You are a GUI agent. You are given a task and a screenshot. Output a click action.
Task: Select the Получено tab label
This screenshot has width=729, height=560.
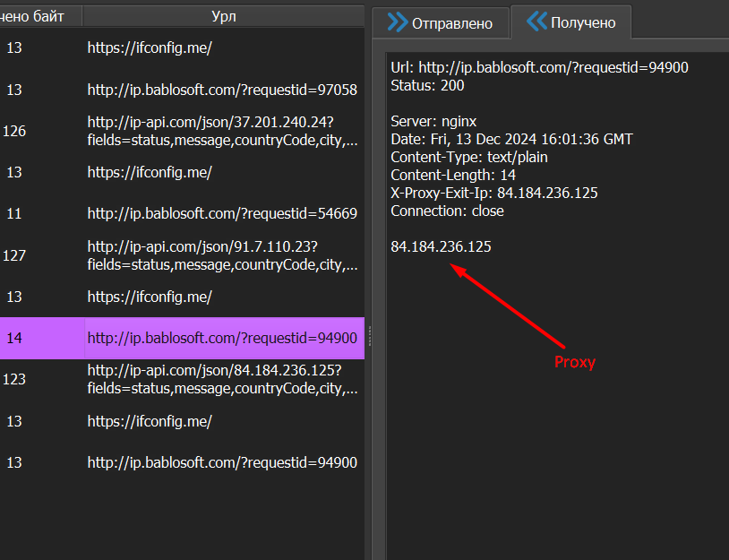point(583,22)
